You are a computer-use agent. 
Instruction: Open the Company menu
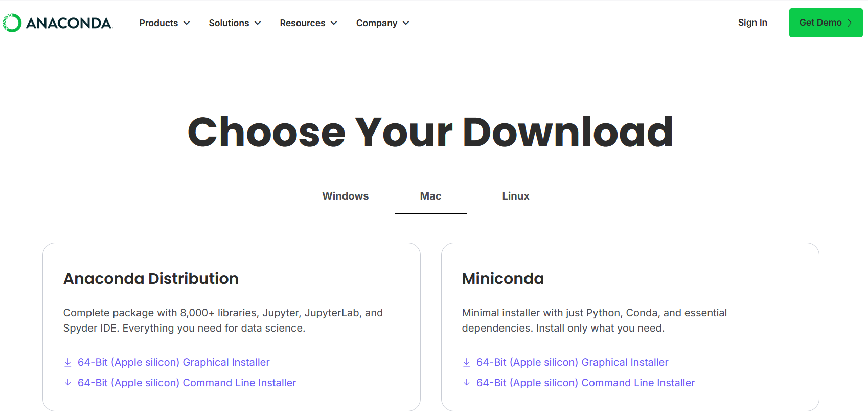click(x=383, y=23)
